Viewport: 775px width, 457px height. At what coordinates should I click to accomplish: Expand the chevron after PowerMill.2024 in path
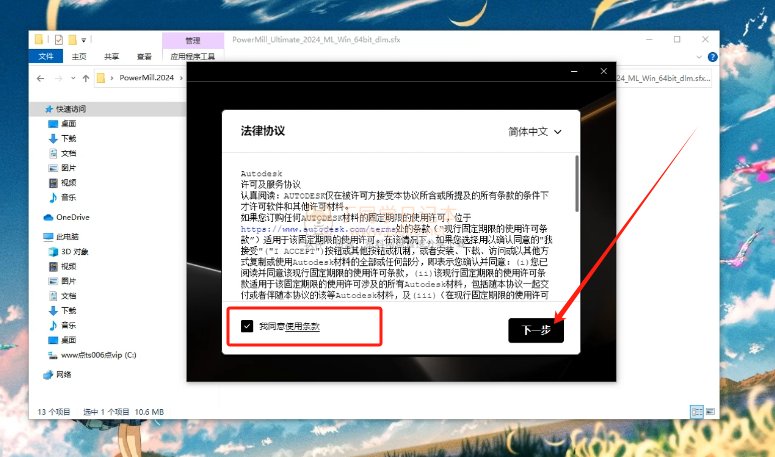181,78
